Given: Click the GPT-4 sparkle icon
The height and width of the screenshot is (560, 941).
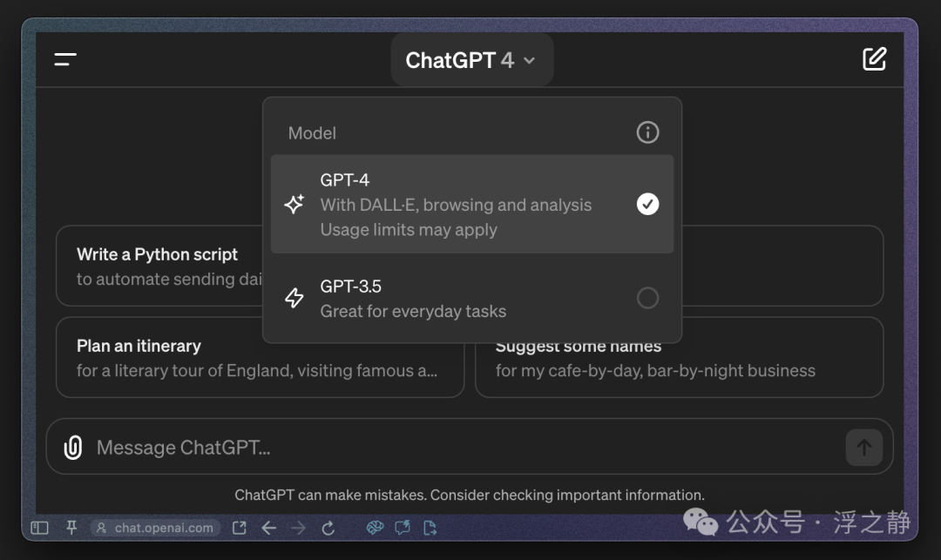Looking at the screenshot, I should click(x=294, y=205).
